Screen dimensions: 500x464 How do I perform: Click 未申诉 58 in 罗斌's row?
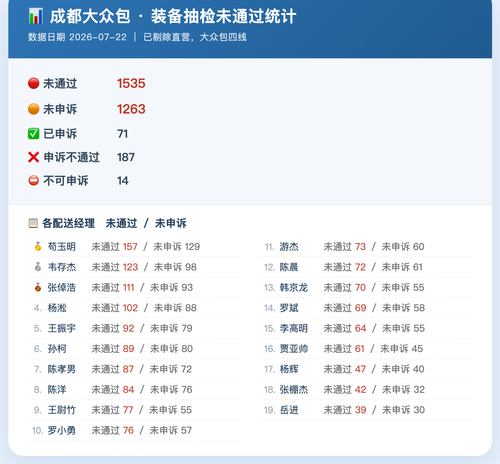[403, 308]
